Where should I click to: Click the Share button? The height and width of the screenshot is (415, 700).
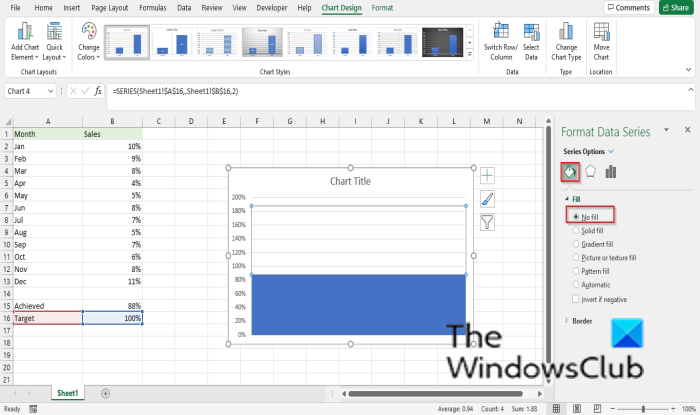676,8
